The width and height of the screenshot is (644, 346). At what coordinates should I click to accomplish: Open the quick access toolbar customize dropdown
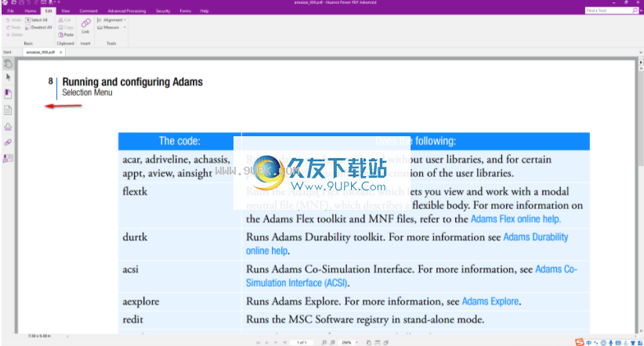point(59,2)
